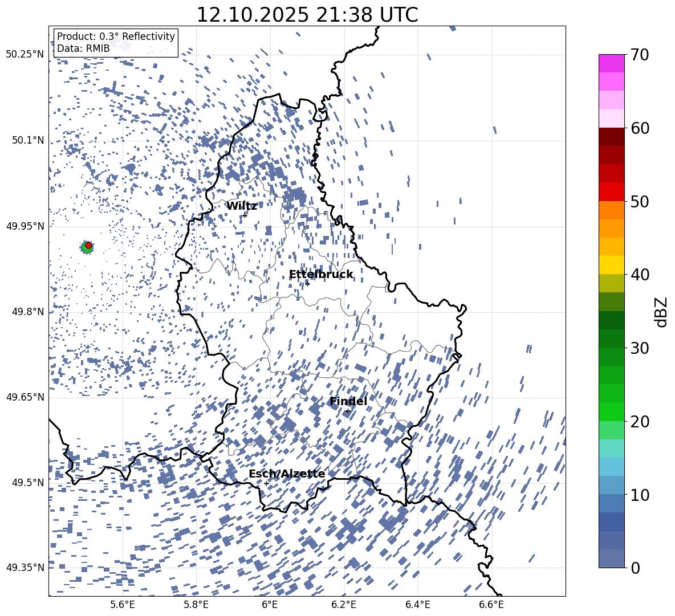Image resolution: width=675 pixels, height=616 pixels.
Task: Click the Data: RMIB text line
Action: click(83, 48)
